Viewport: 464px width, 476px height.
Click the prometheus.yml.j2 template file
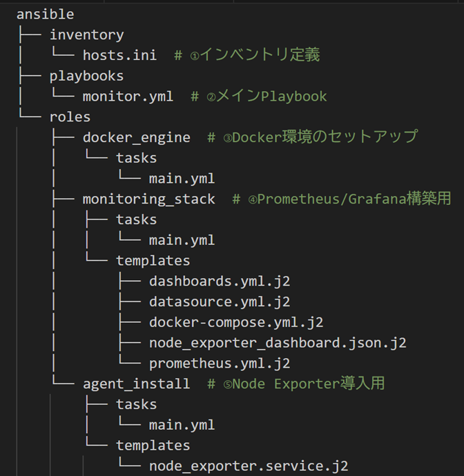click(x=220, y=364)
